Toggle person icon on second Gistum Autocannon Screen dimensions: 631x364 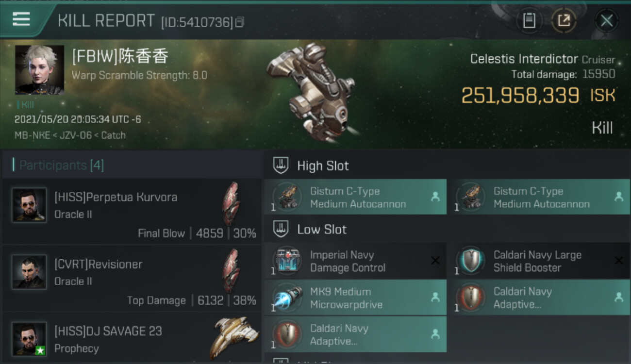pos(619,197)
